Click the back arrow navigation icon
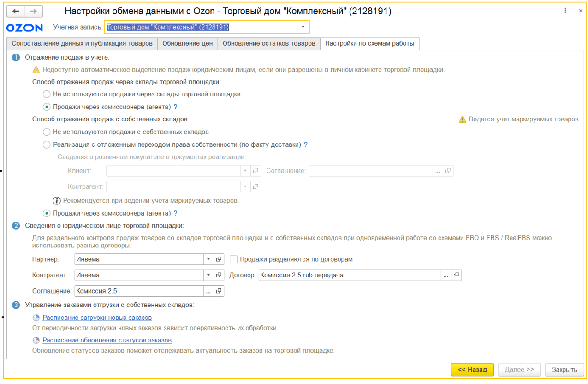The height and width of the screenshot is (384, 588). coord(16,12)
